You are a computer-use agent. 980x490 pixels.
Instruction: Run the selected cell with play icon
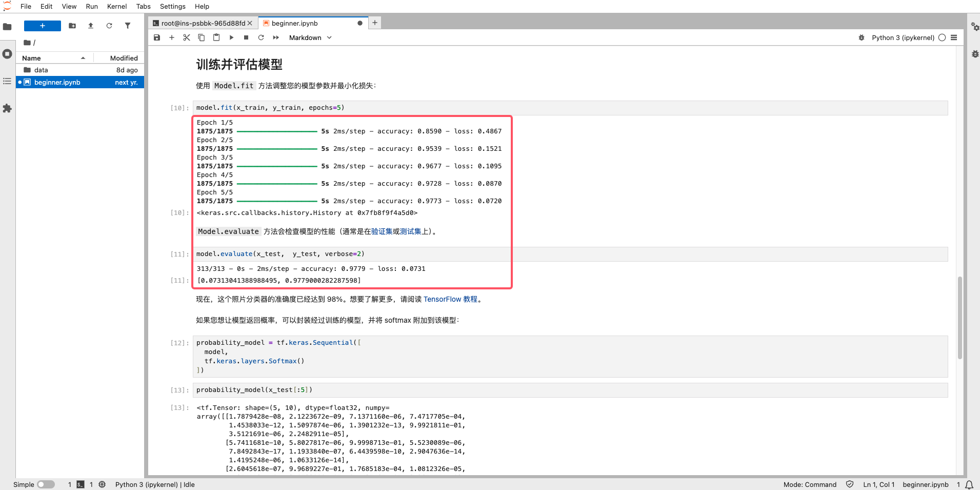pyautogui.click(x=231, y=37)
